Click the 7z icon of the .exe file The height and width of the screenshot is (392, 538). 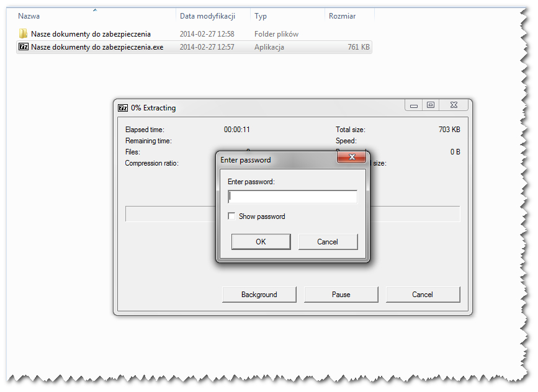24,47
